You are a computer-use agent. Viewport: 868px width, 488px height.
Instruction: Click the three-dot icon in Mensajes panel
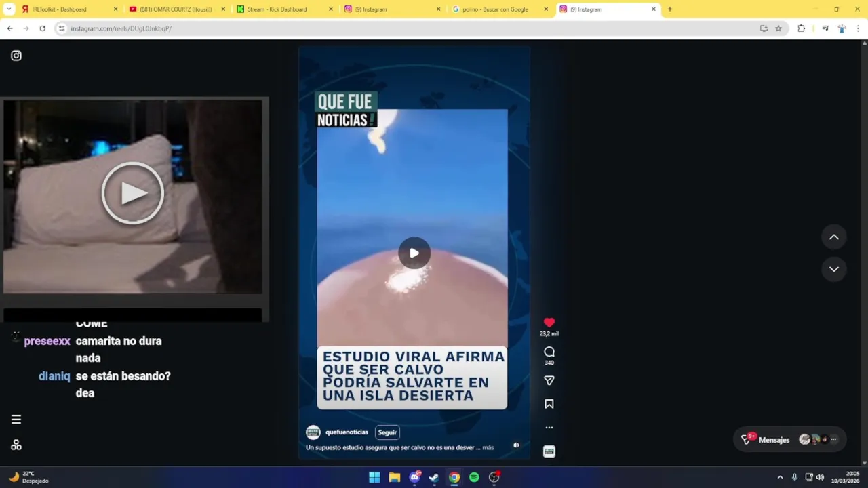[834, 440]
